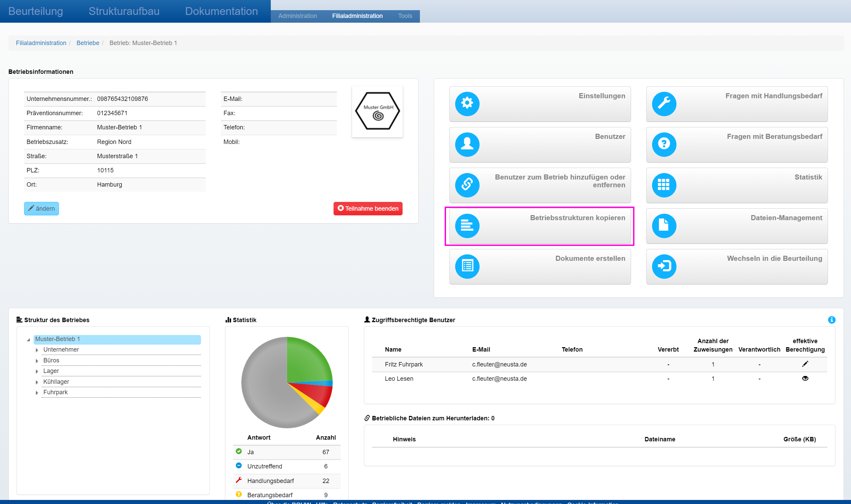851x504 pixels.
Task: Open Fragen mit Beratungsbedarf question-mark tile
Action: tap(737, 145)
